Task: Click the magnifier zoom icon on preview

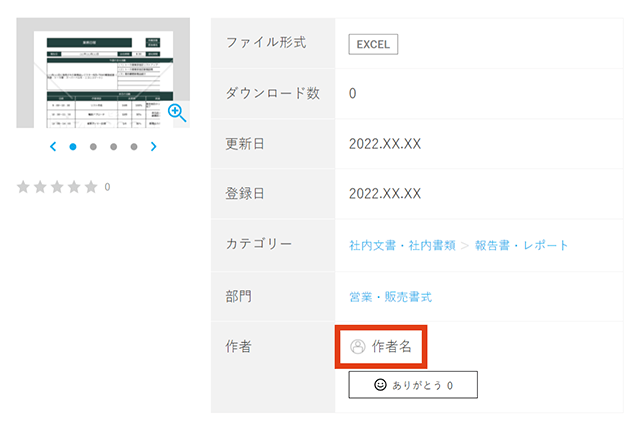Action: coord(176,112)
